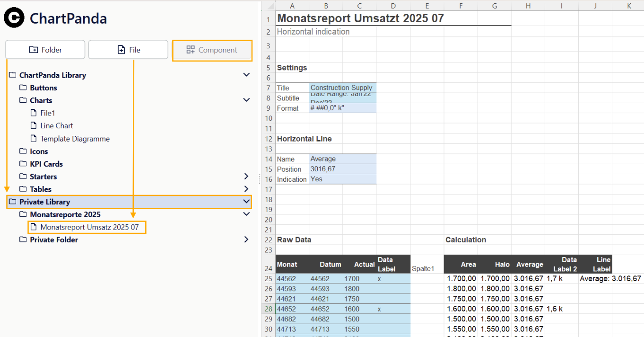Select column header F
The height and width of the screenshot is (337, 644).
(461, 6)
